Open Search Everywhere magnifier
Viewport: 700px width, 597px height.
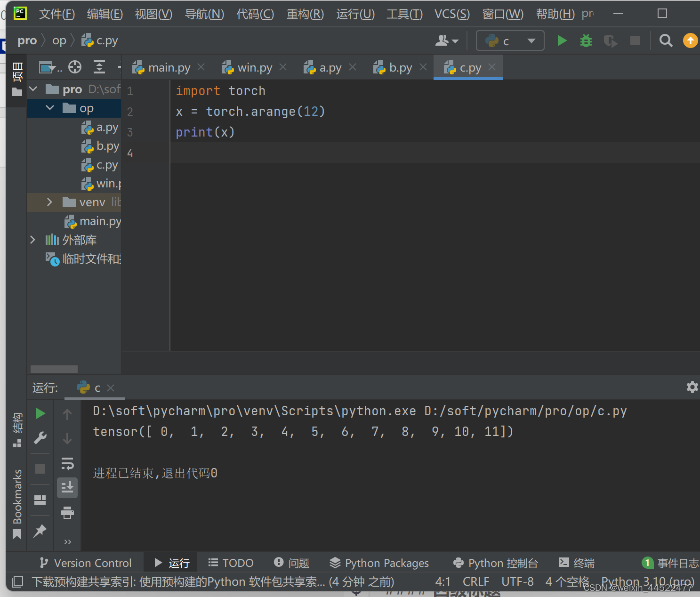click(x=666, y=40)
